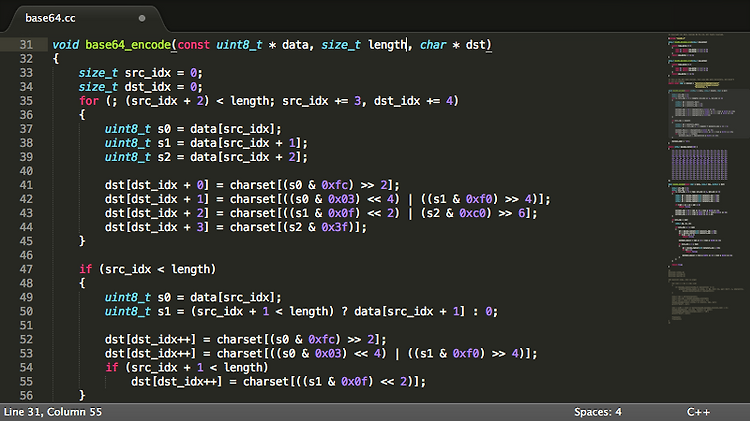This screenshot has width=750, height=421.
Task: Click the function name base64_encode
Action: tap(128, 45)
